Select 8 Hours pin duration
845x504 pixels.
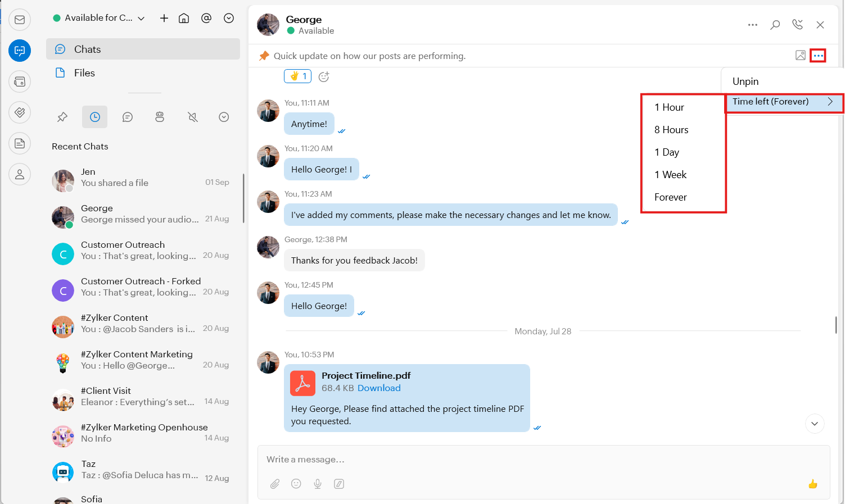pyautogui.click(x=671, y=130)
